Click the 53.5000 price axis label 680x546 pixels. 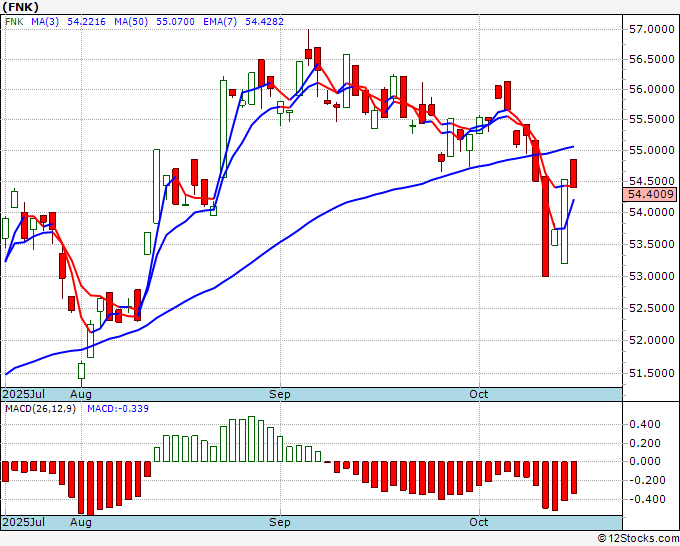[x=651, y=244]
